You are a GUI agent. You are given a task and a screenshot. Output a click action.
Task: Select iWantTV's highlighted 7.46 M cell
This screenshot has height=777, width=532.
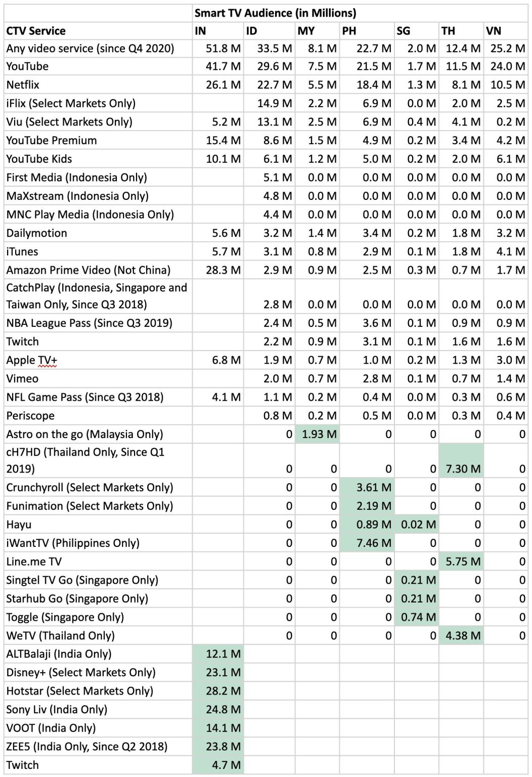point(367,543)
